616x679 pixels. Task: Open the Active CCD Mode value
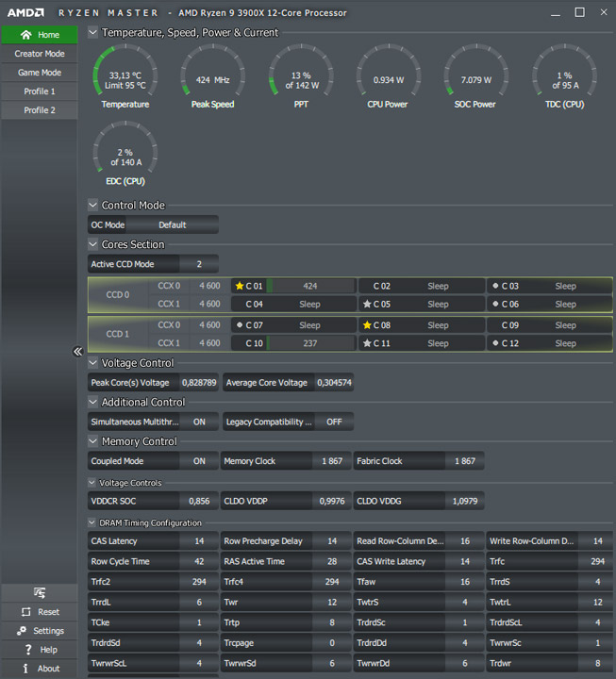(199, 264)
